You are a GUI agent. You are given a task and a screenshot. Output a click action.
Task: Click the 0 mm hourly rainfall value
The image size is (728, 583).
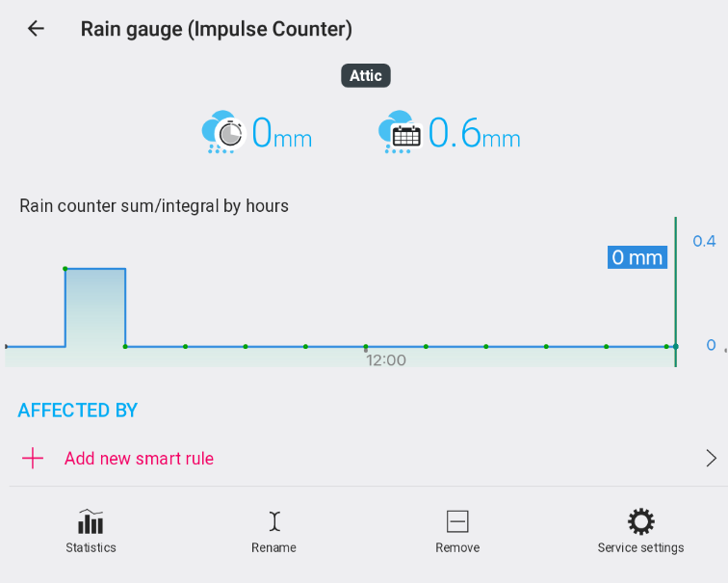(x=281, y=134)
